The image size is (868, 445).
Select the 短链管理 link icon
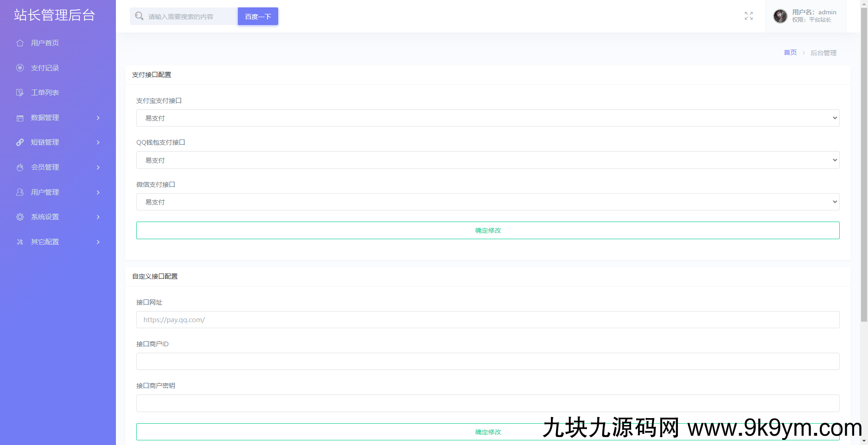click(x=19, y=142)
